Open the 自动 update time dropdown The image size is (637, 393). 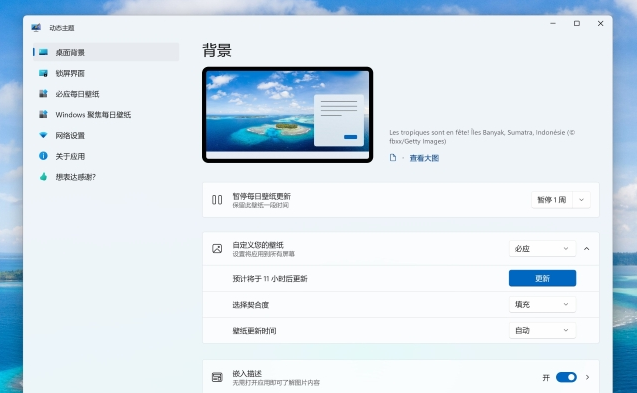542,330
